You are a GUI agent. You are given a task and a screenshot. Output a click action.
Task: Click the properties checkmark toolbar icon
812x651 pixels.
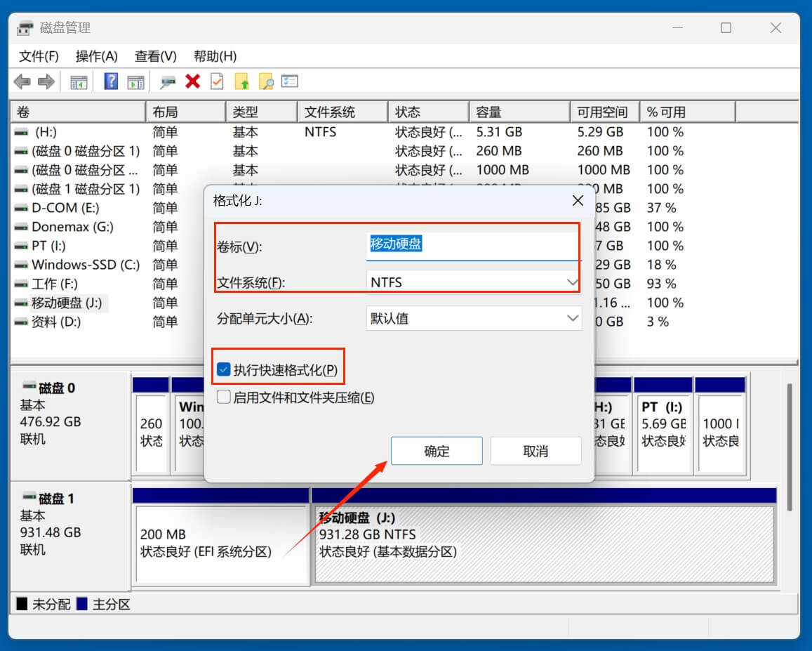point(217,81)
